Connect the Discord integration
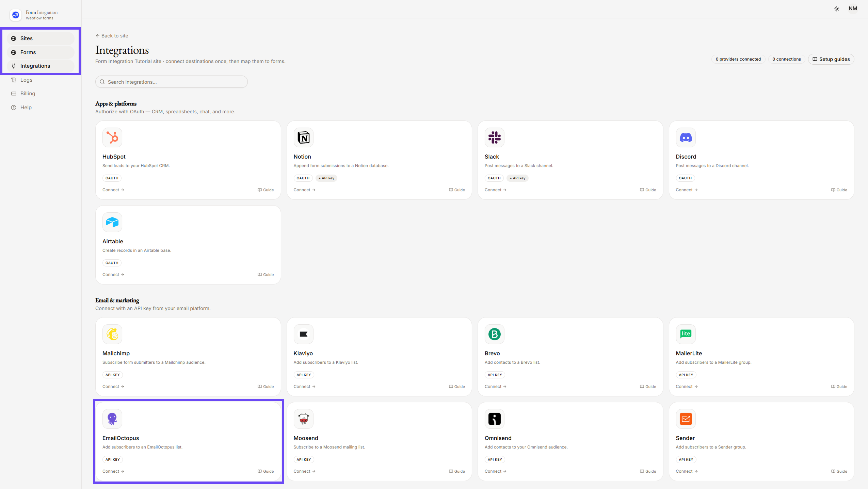Viewport: 868px width, 489px height. pos(687,190)
